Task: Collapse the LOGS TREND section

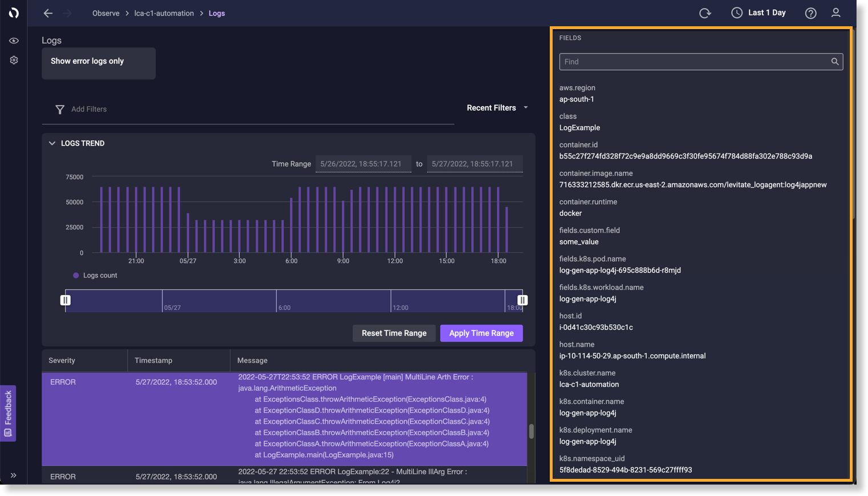Action: [x=52, y=143]
